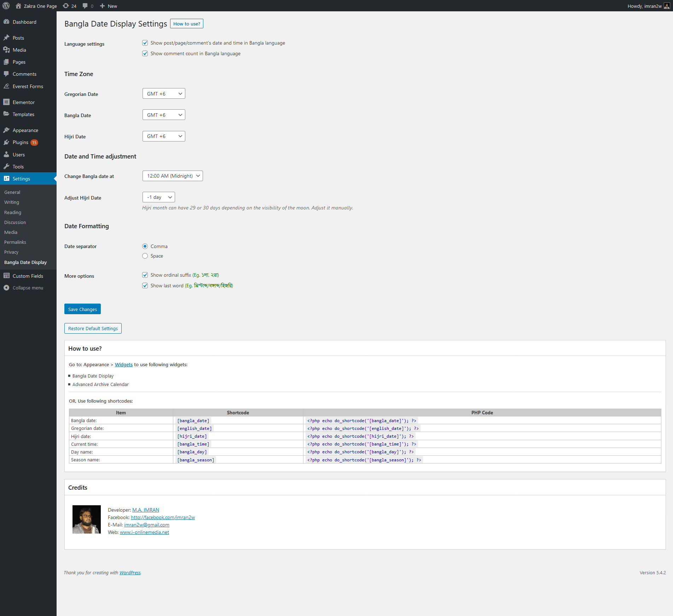Screen dimensions: 673x616
Task: Open the Change Bangla date at dropdown
Action: click(x=173, y=176)
